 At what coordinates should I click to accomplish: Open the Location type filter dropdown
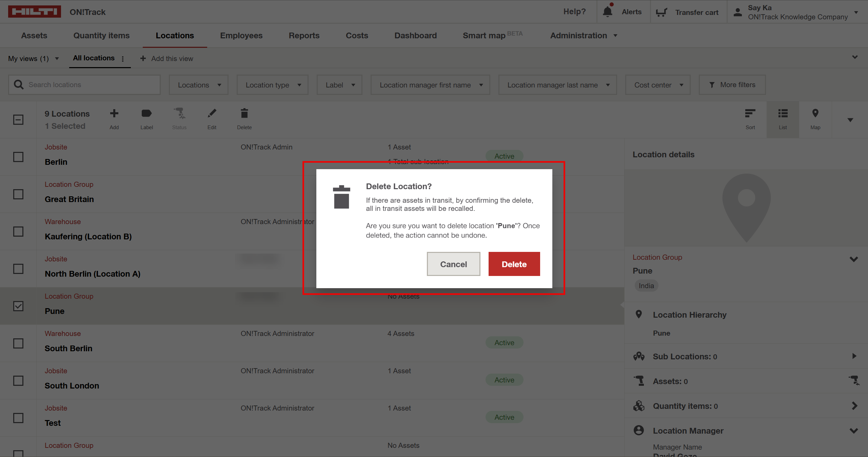(273, 85)
